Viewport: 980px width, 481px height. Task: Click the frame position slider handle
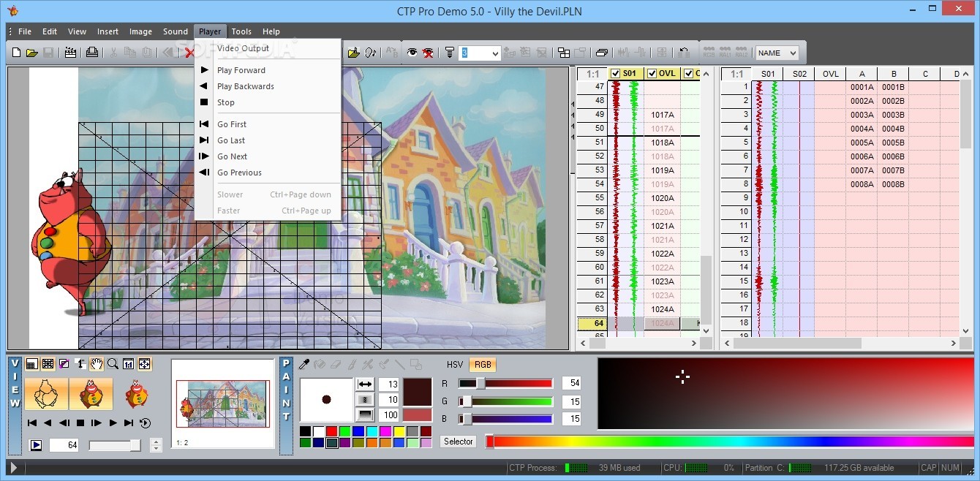coord(135,444)
